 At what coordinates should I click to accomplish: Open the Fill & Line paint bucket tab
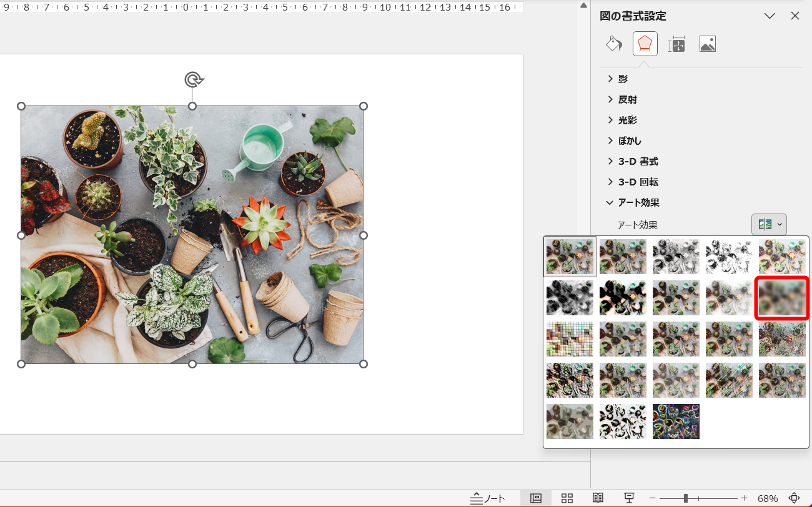(614, 44)
